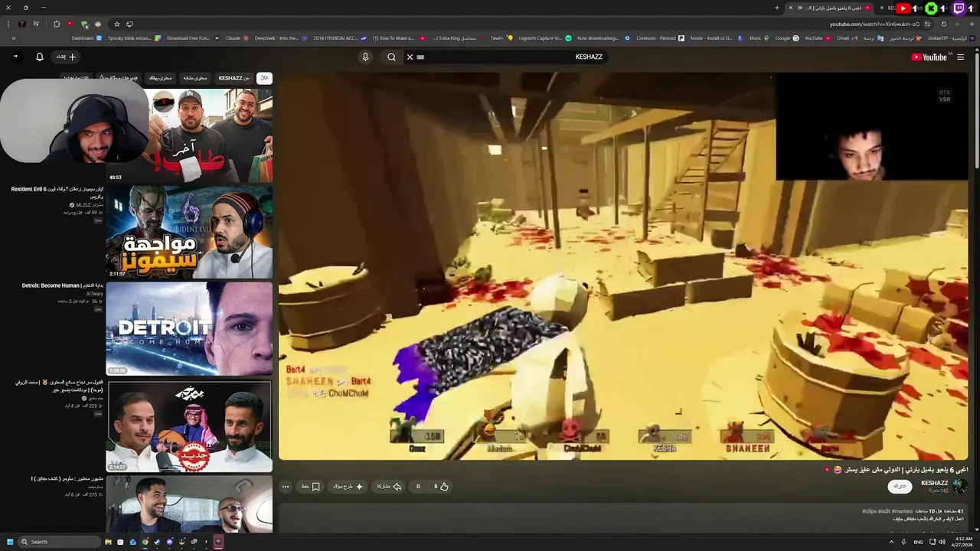Click the Ask sparkle button
The image size is (980, 551).
pos(348,487)
